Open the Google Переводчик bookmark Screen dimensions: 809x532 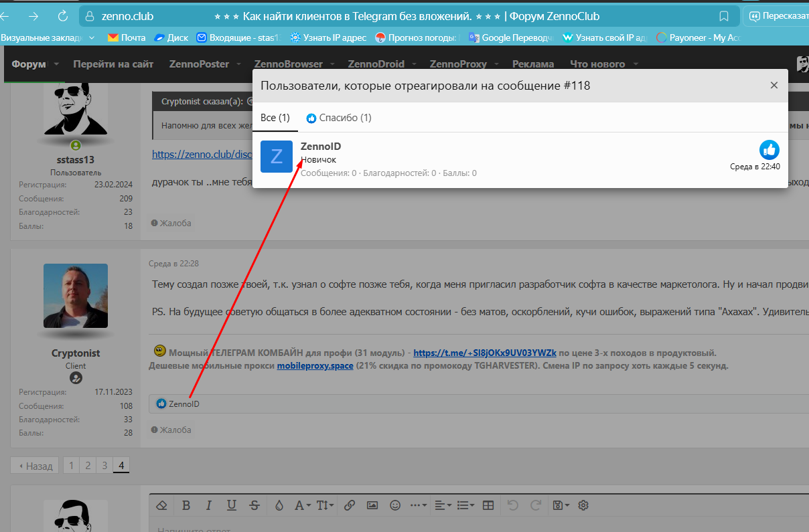[x=511, y=37]
